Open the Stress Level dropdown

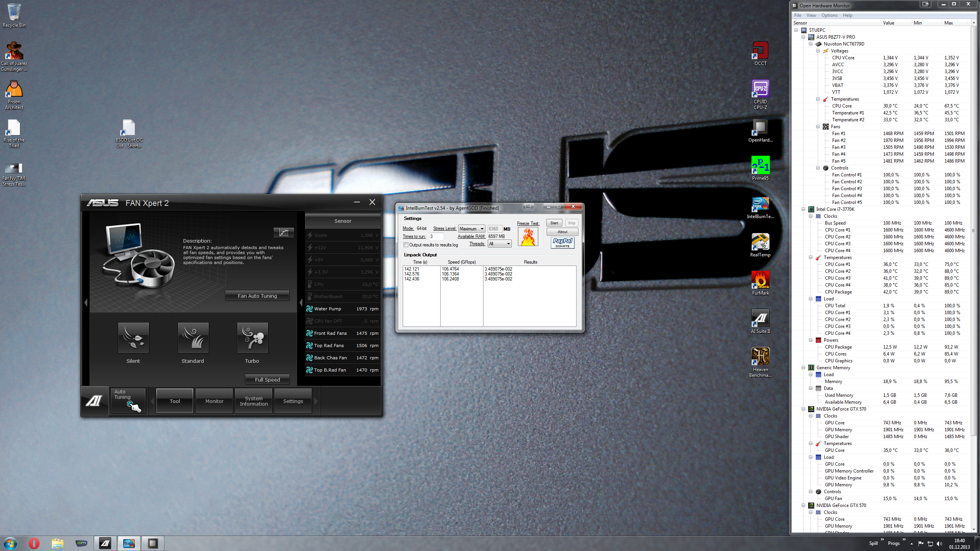click(x=472, y=229)
